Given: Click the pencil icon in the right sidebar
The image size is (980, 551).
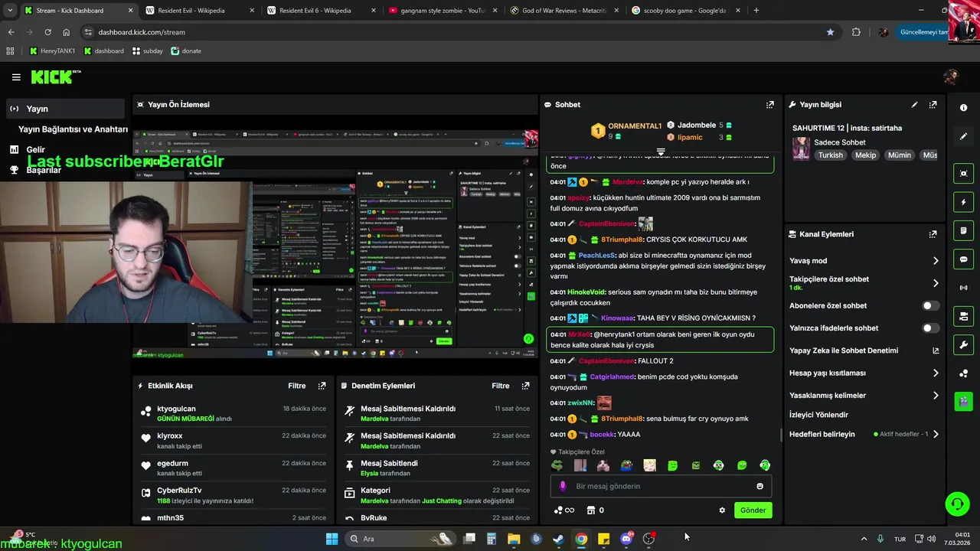Looking at the screenshot, I should point(963,136).
